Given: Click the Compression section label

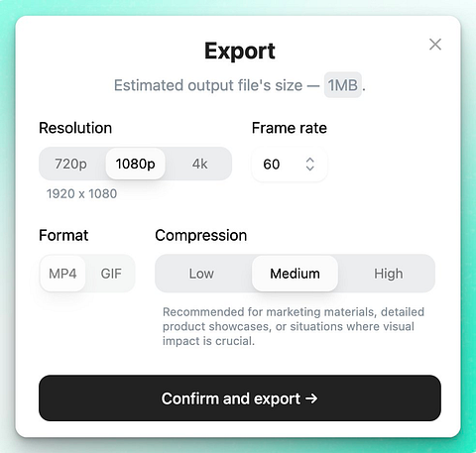Looking at the screenshot, I should click(x=201, y=236).
